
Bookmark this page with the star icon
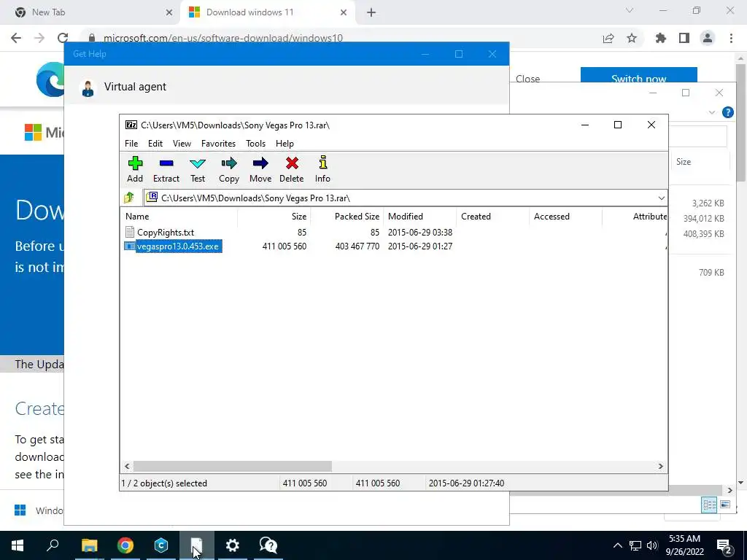[632, 38]
